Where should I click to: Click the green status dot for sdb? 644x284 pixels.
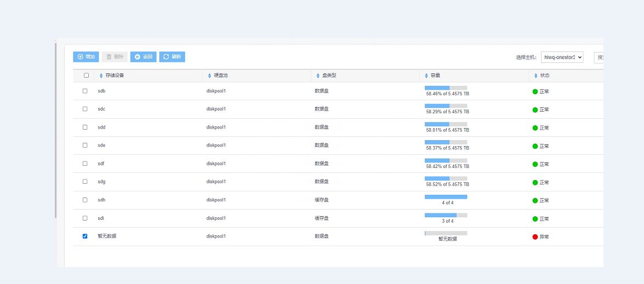point(535,91)
